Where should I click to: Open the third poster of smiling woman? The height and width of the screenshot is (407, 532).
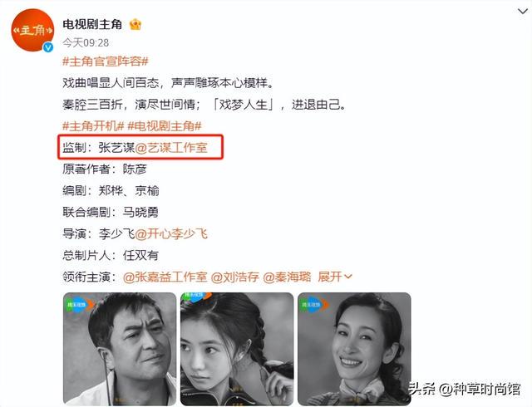pos(354,349)
